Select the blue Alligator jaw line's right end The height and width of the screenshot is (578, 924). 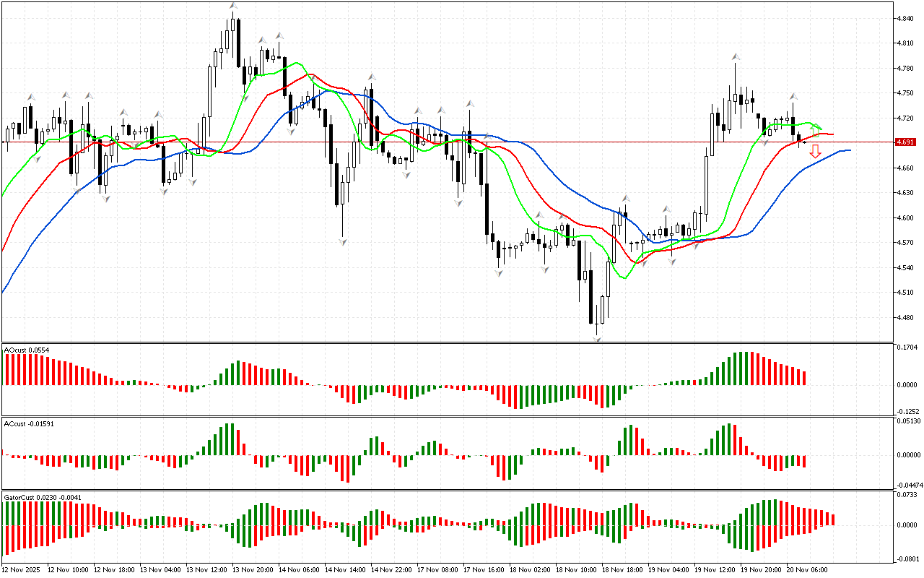pyautogui.click(x=849, y=150)
